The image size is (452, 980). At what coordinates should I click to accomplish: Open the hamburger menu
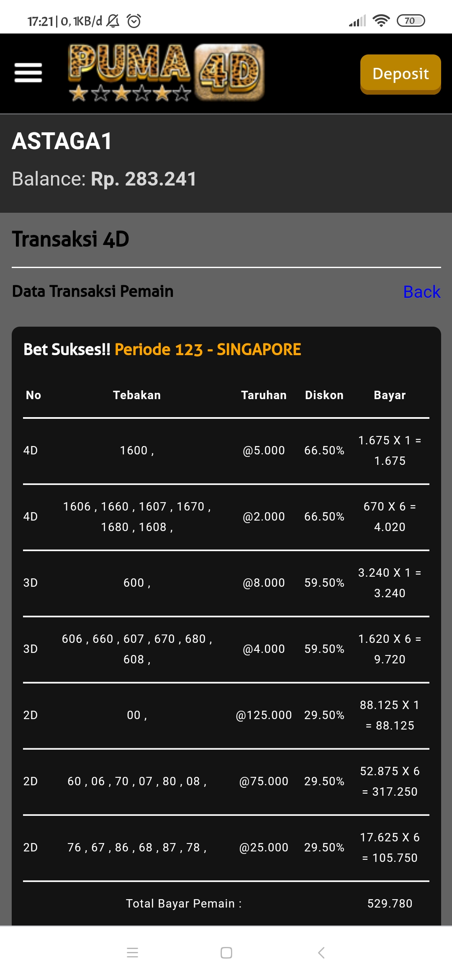point(28,73)
